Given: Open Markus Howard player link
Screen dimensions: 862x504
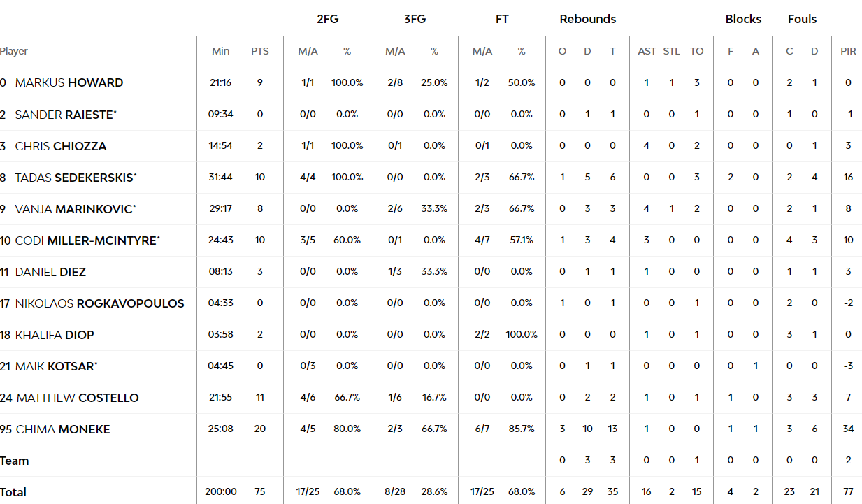Looking at the screenshot, I should click(69, 82).
